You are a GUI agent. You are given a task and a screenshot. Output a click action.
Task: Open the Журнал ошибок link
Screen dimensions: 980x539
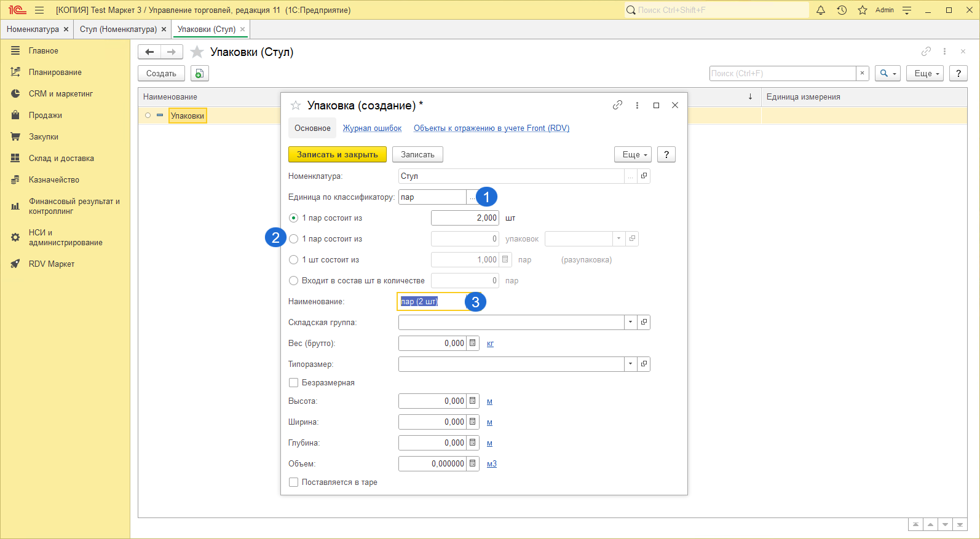click(x=372, y=128)
